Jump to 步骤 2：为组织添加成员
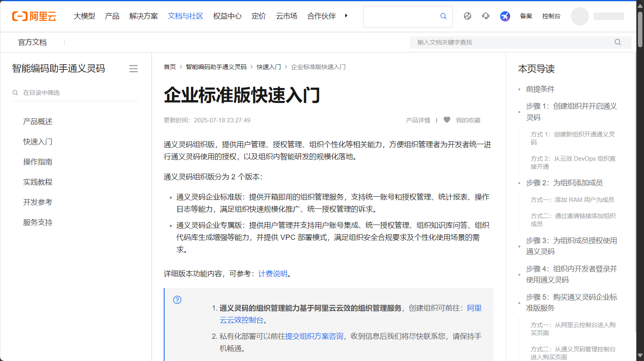 click(x=564, y=183)
